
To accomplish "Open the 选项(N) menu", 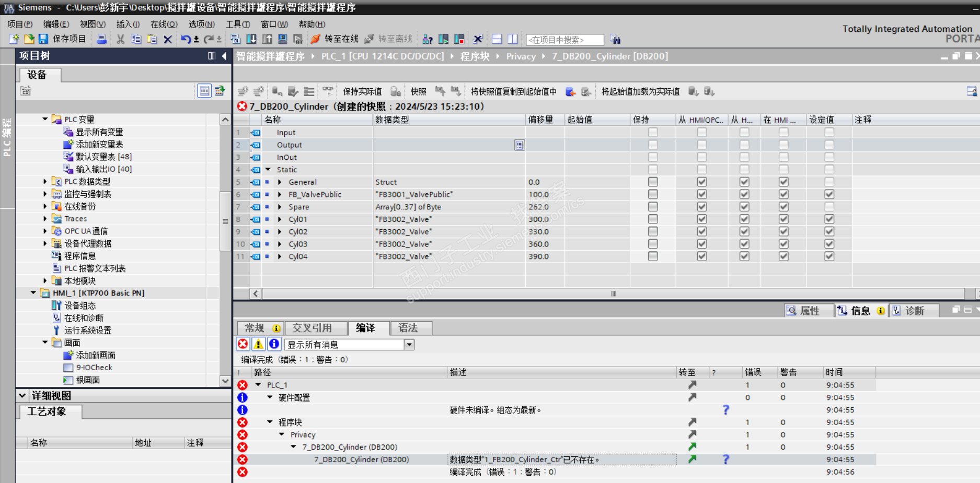I will coord(202,24).
